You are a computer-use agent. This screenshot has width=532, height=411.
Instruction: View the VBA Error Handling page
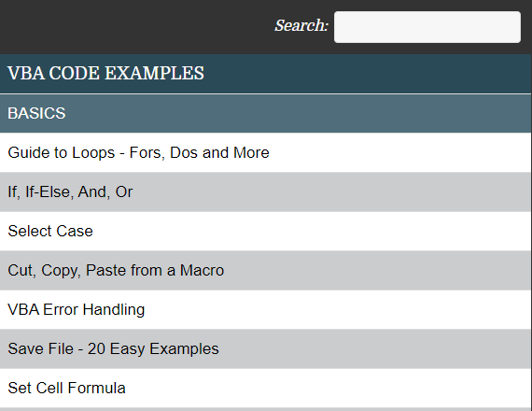[76, 310]
